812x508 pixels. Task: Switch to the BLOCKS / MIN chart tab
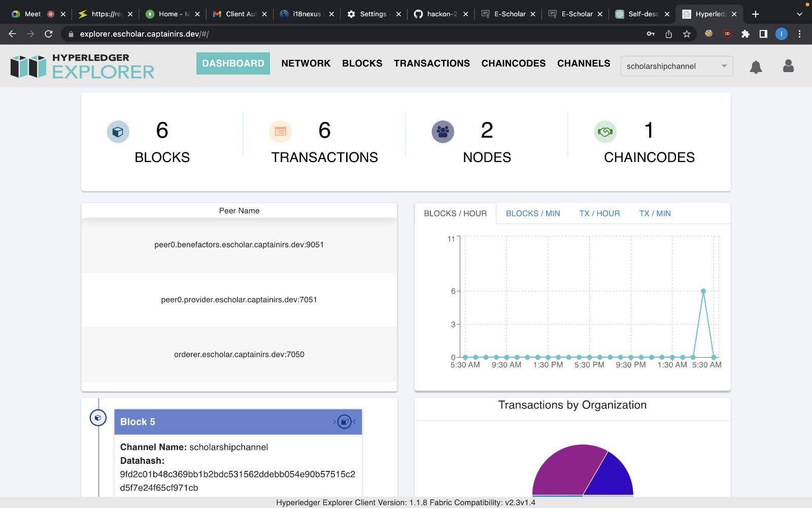point(533,213)
